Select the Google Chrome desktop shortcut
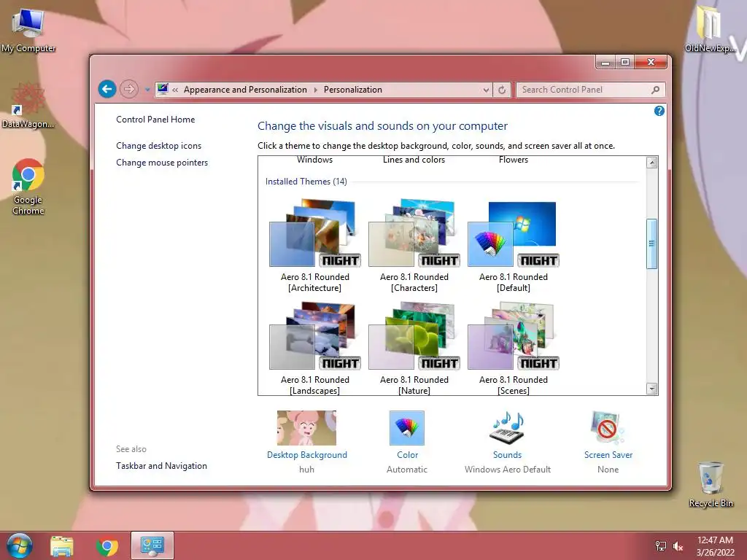The image size is (747, 560). tap(28, 187)
